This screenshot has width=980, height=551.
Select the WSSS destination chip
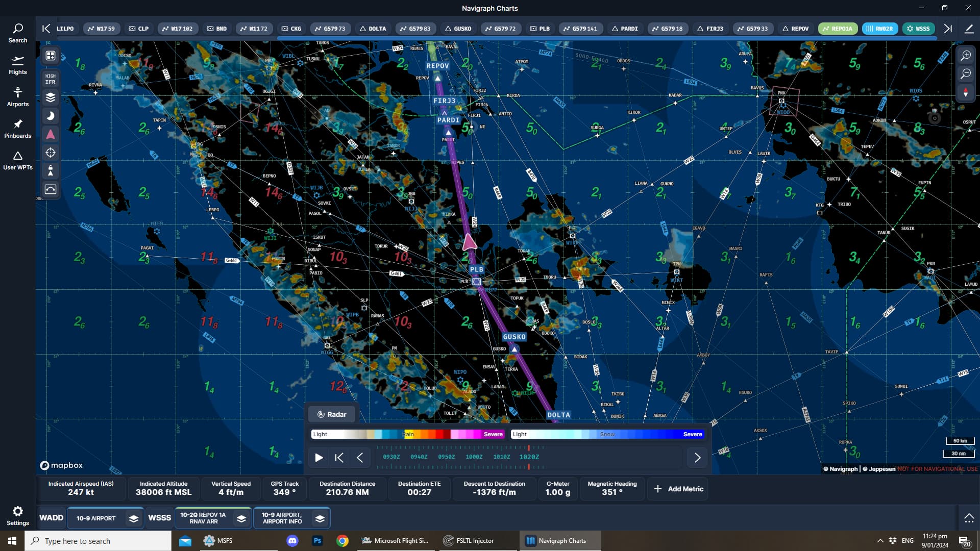coord(919,29)
